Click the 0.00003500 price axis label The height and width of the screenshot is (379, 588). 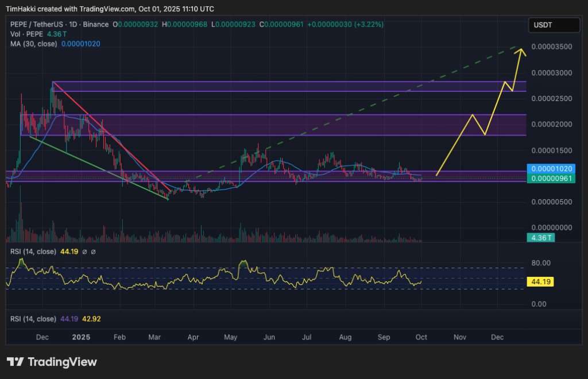pos(551,47)
